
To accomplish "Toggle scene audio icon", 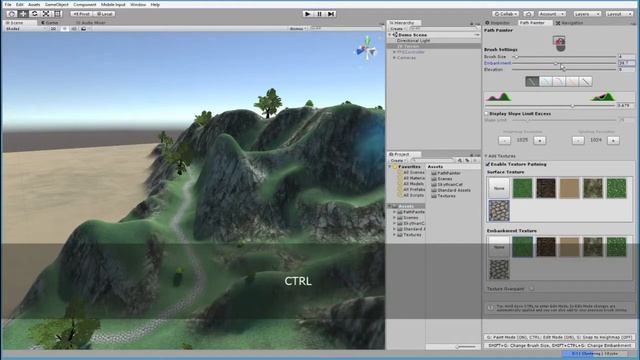I will click(x=74, y=29).
